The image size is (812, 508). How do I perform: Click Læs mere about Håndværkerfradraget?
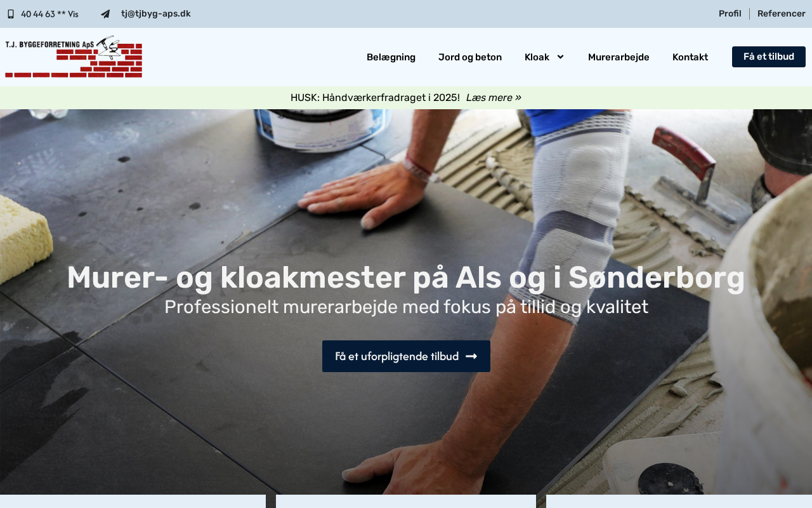point(489,98)
